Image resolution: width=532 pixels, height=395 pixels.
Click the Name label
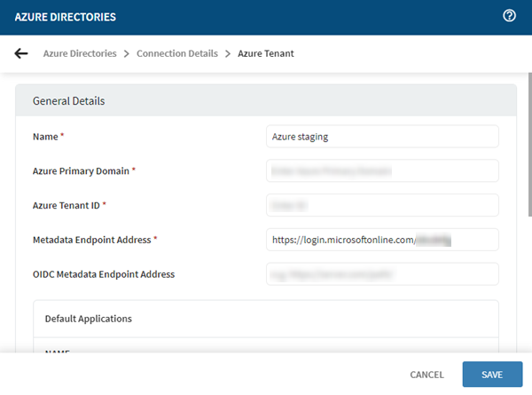pyautogui.click(x=45, y=137)
